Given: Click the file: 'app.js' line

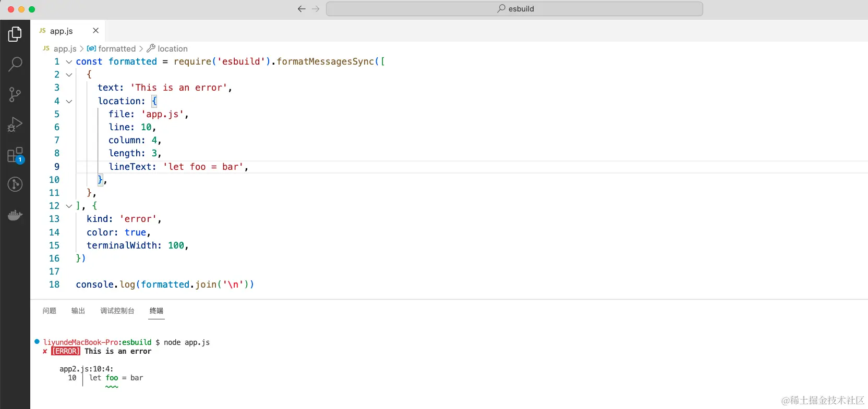Looking at the screenshot, I should click(x=149, y=114).
